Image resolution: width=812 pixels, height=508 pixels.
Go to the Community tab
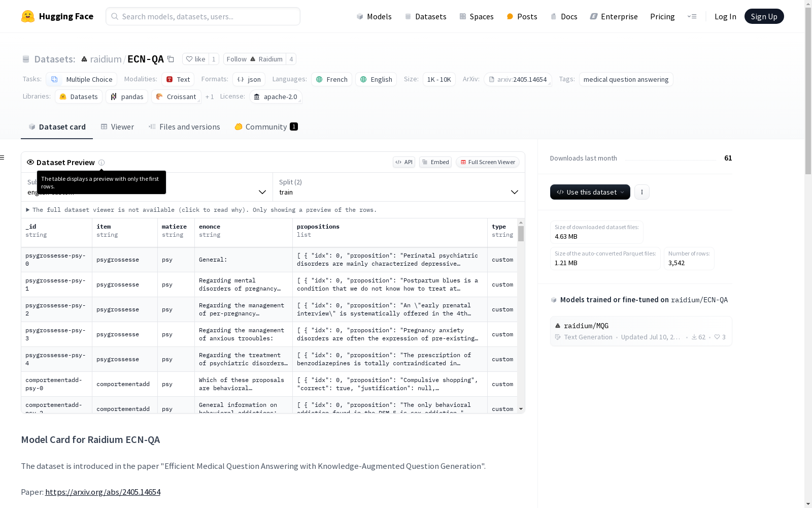(266, 127)
